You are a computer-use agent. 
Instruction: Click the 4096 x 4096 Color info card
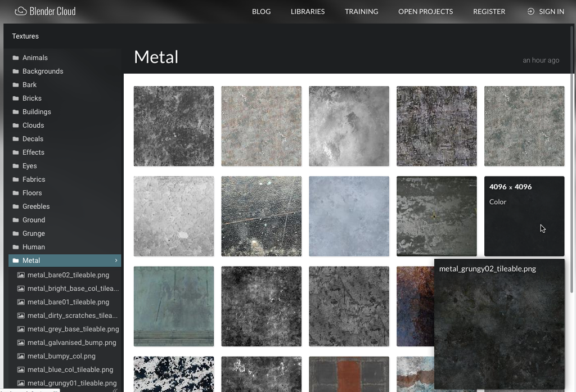tap(524, 216)
